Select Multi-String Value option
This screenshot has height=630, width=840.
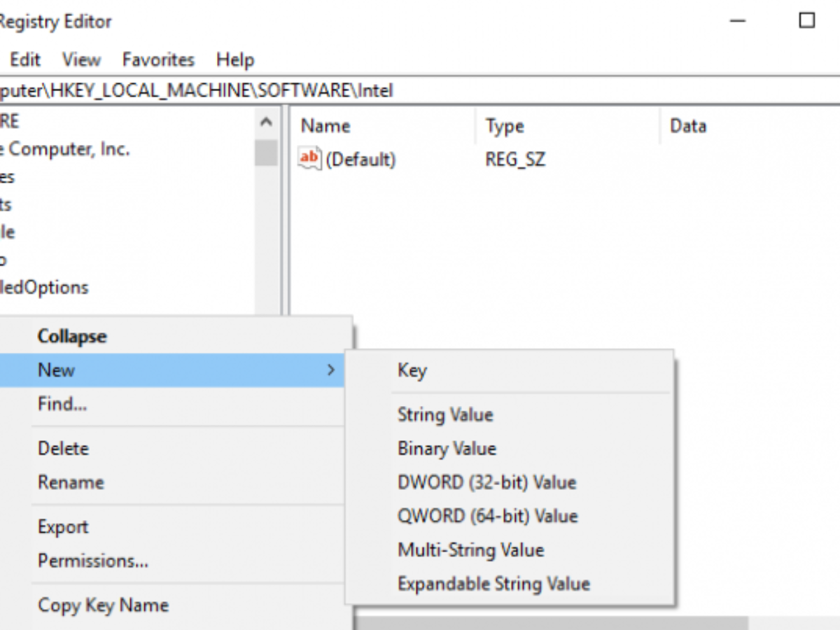click(470, 549)
